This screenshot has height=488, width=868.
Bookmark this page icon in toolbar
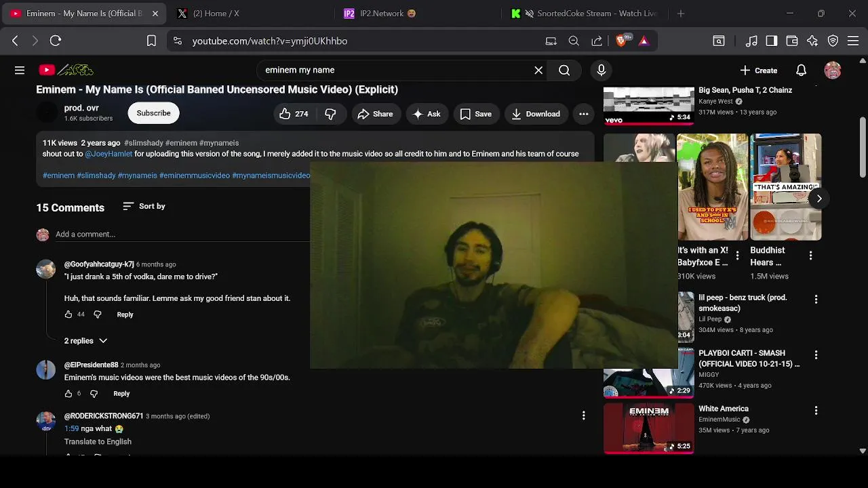tap(152, 41)
